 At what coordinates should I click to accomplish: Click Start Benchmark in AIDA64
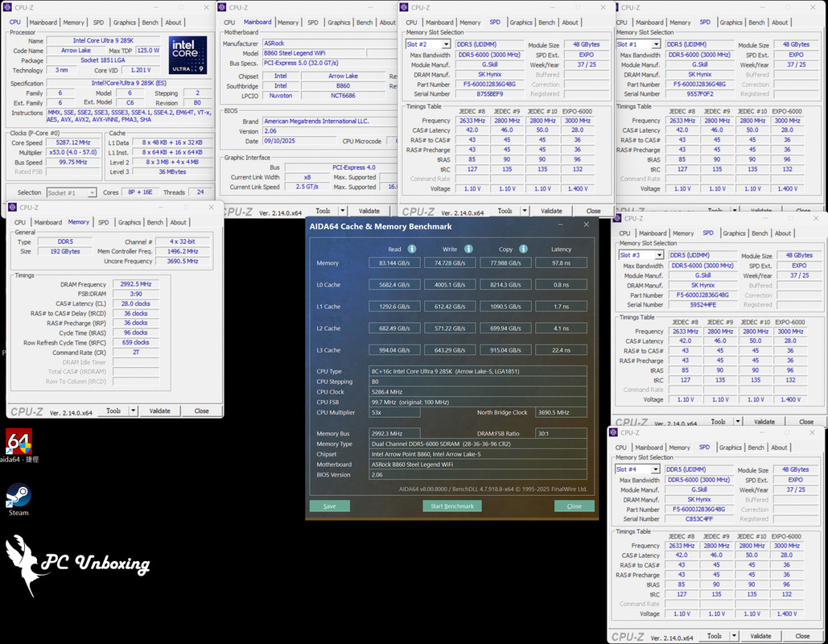click(x=452, y=506)
